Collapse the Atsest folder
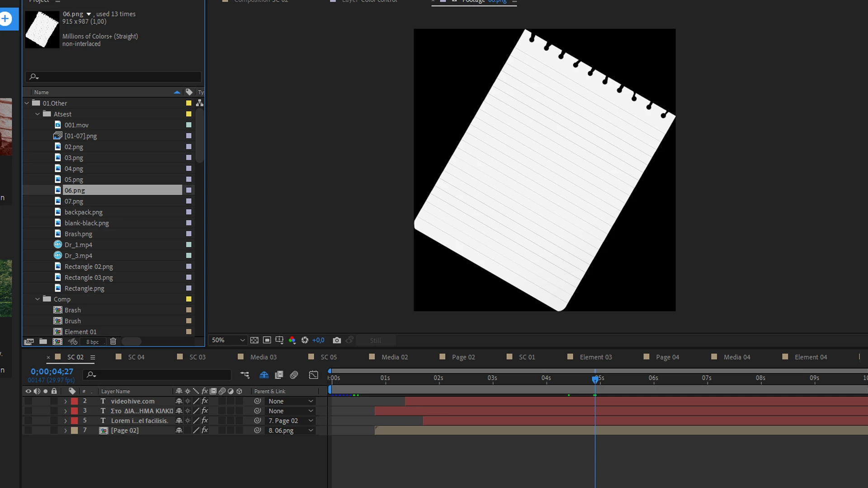The height and width of the screenshot is (488, 868). pyautogui.click(x=38, y=114)
